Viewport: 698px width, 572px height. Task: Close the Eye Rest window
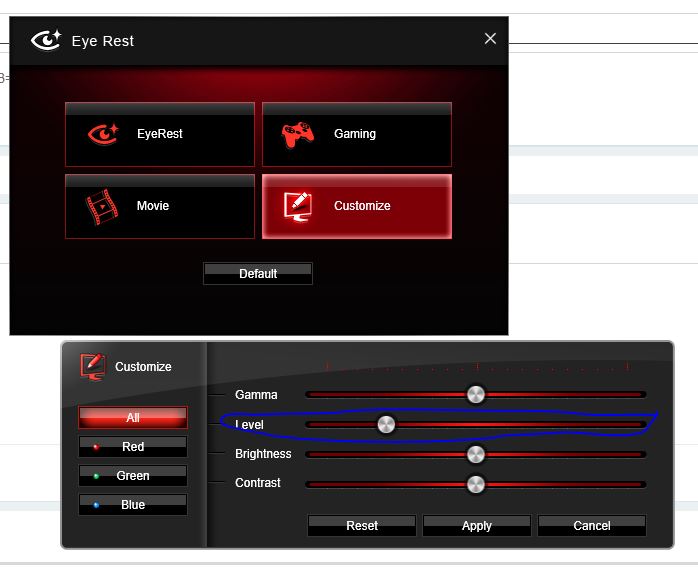tap(490, 39)
